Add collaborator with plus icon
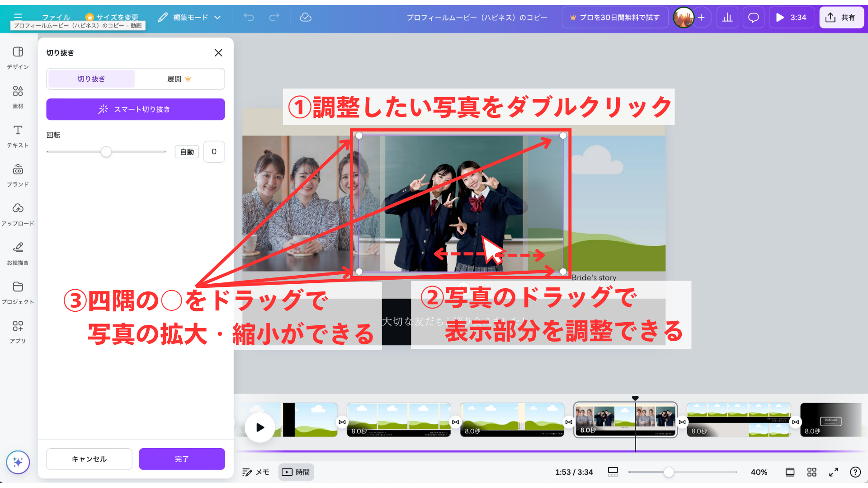Image resolution: width=868 pixels, height=488 pixels. point(701,18)
